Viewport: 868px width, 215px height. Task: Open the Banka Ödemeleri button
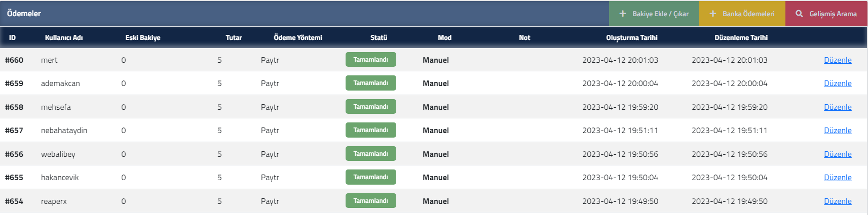pyautogui.click(x=742, y=14)
